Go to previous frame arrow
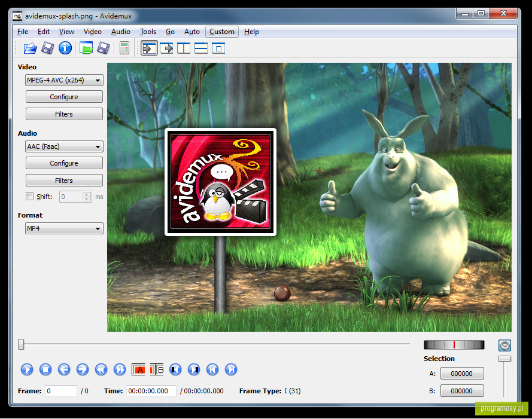The height and width of the screenshot is (419, 532). (64, 369)
